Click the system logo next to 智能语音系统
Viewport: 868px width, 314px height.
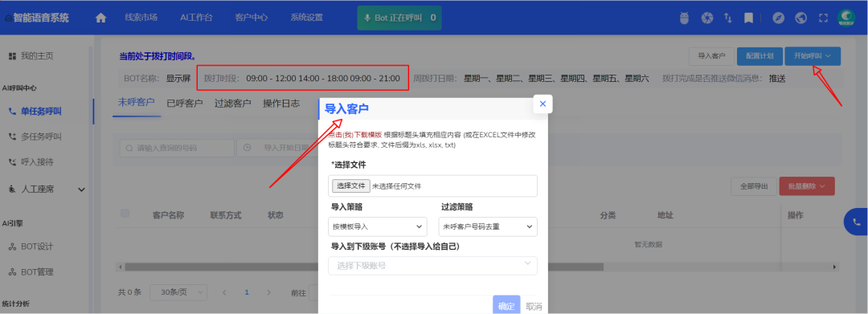[8, 18]
